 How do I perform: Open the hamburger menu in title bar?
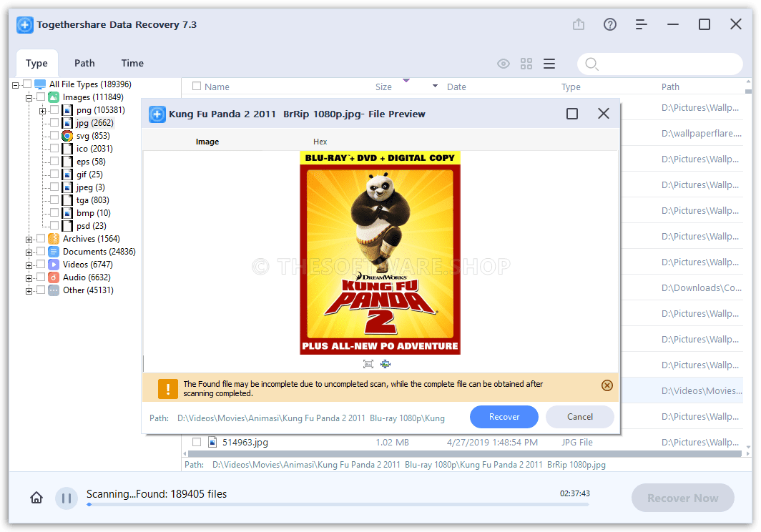pyautogui.click(x=641, y=24)
